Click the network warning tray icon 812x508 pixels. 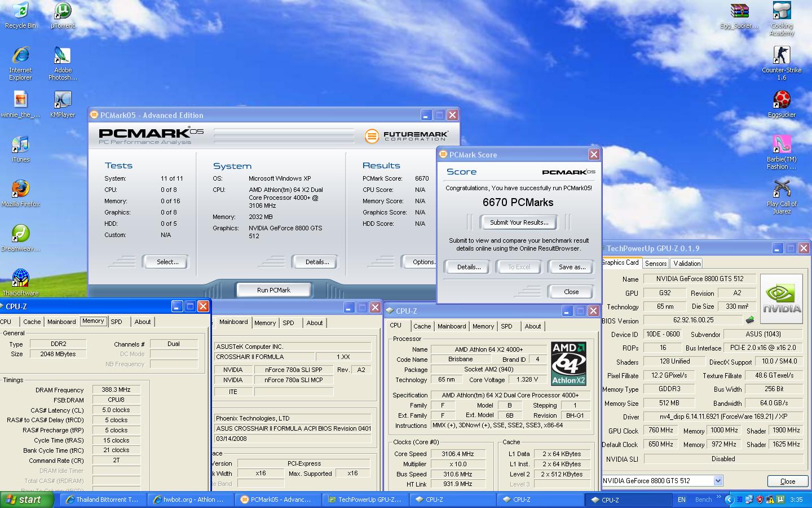click(x=770, y=500)
